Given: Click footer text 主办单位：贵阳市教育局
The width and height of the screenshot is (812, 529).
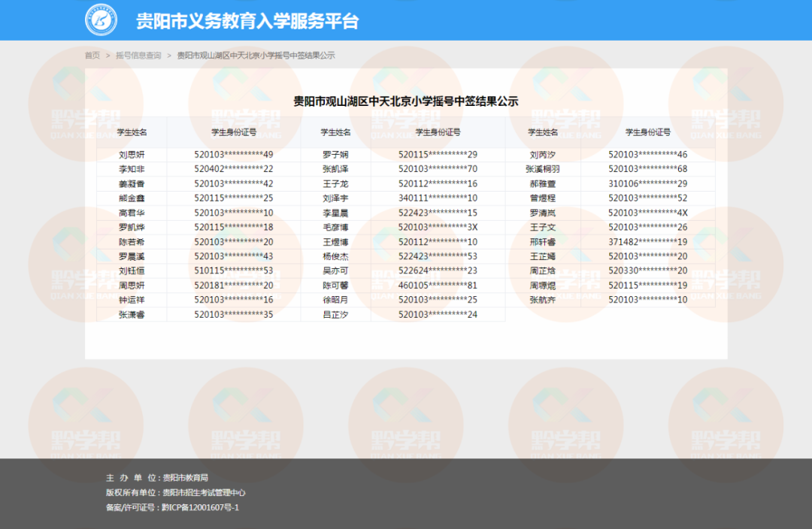Looking at the screenshot, I should coord(157,478).
